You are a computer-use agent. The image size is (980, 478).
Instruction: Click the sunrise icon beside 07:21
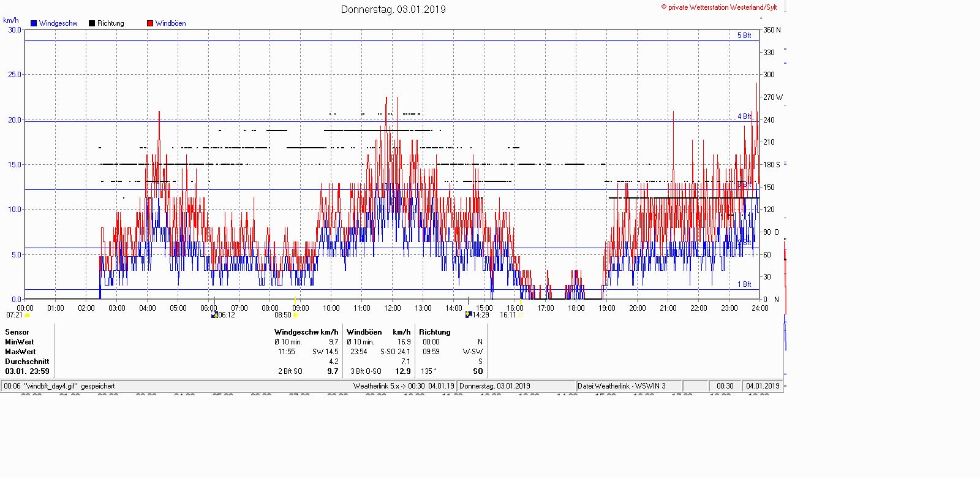[27, 315]
